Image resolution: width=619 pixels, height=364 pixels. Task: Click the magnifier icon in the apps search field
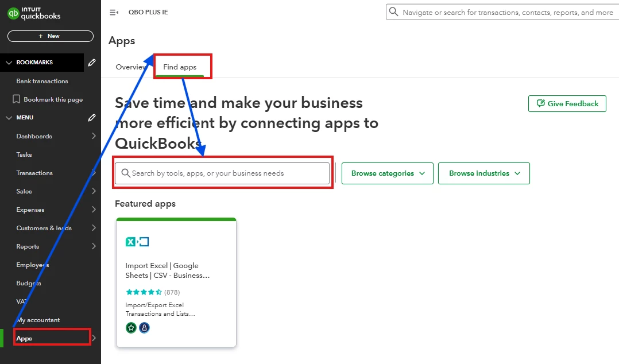[x=126, y=173]
